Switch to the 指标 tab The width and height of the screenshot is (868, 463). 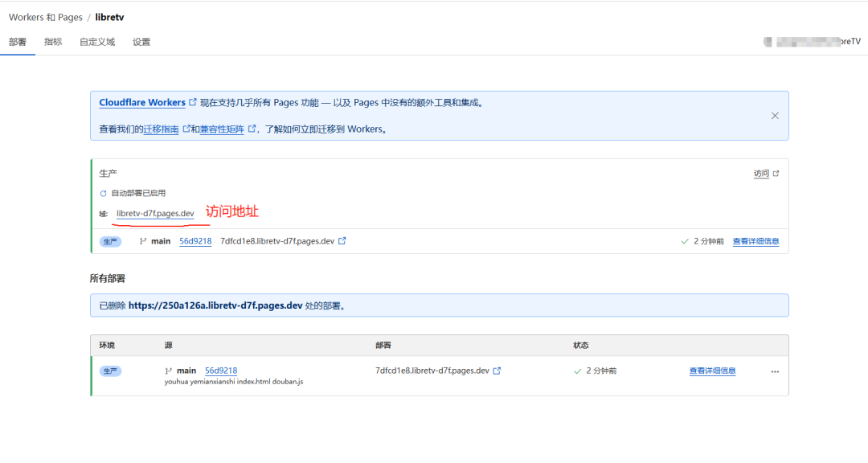(x=53, y=42)
